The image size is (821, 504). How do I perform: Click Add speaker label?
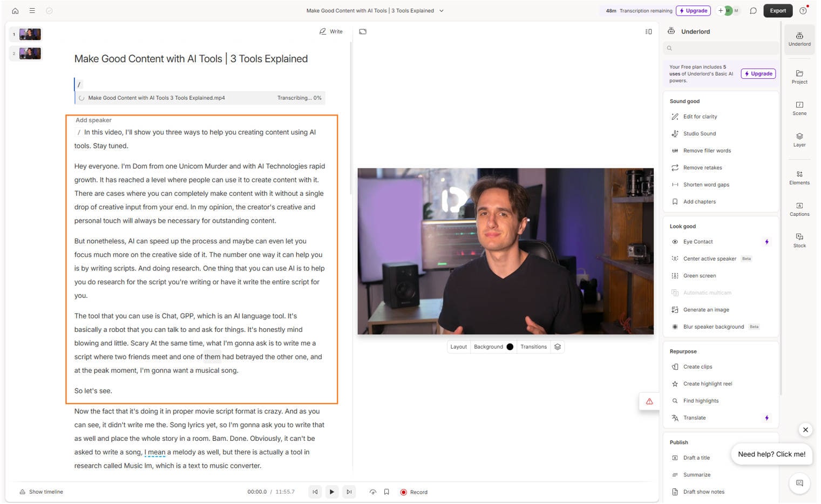93,120
